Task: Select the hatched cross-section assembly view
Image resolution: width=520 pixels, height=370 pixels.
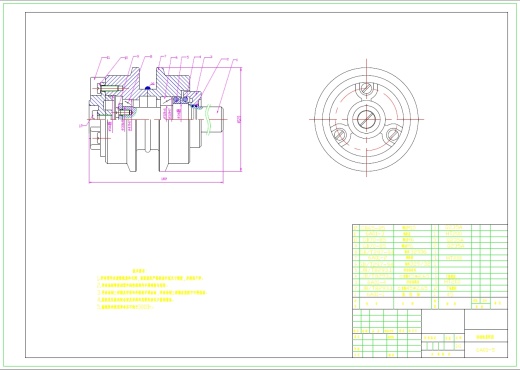Action: click(x=156, y=119)
